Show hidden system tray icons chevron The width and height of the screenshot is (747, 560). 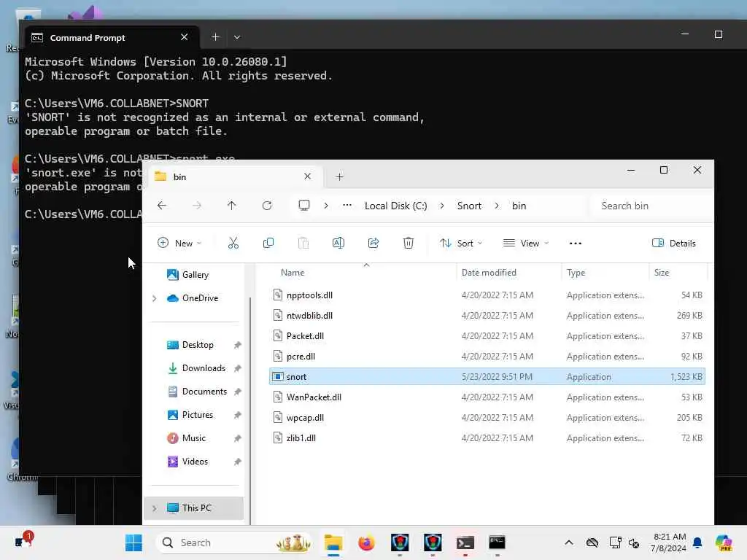pyautogui.click(x=569, y=542)
